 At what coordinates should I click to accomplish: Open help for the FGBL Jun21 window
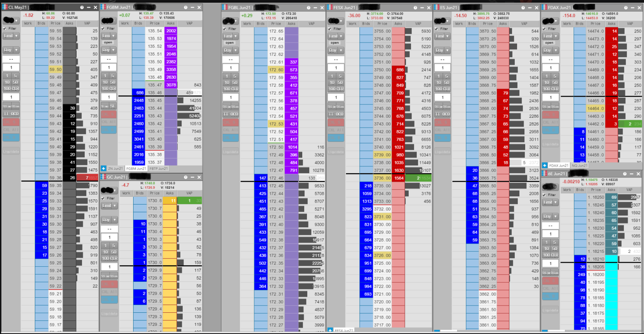[308, 8]
